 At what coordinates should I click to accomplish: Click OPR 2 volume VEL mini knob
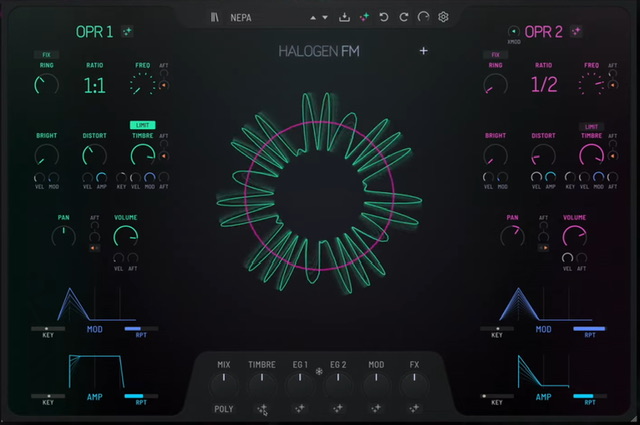567,258
